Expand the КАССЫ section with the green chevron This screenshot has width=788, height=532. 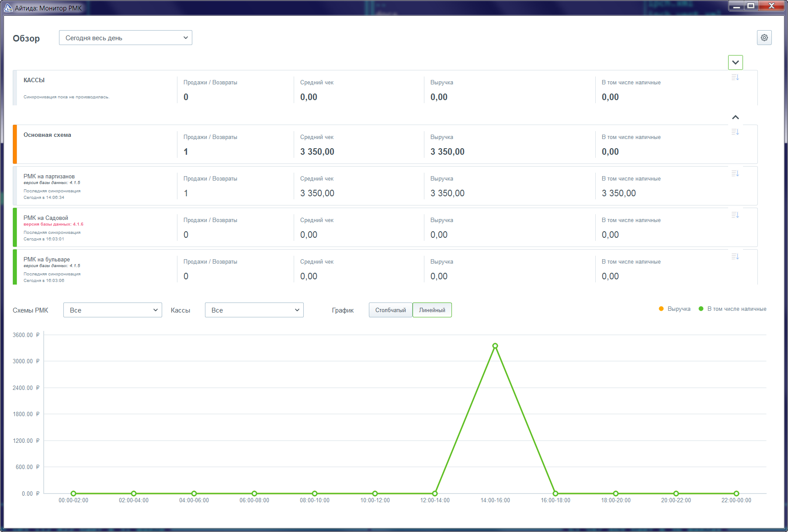[735, 62]
